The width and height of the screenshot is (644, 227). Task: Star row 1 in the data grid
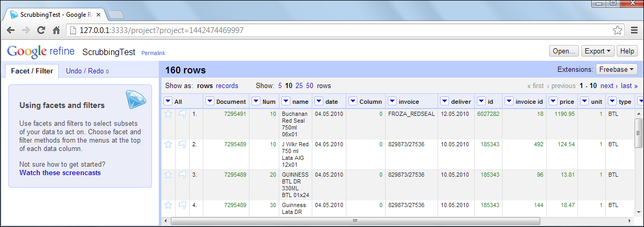tap(168, 113)
